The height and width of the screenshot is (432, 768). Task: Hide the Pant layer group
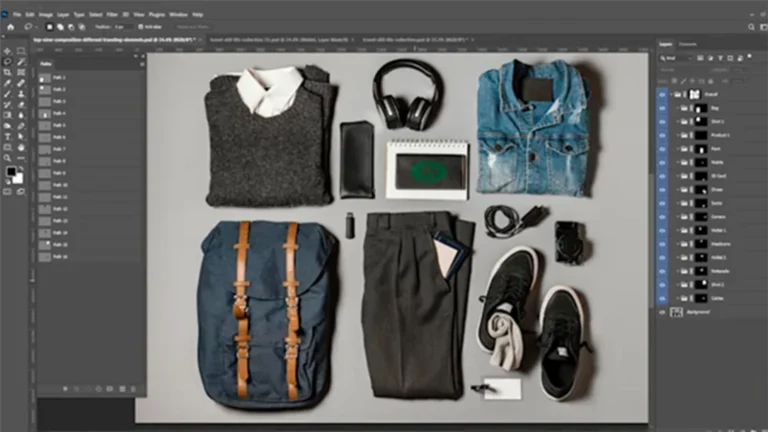click(x=662, y=149)
